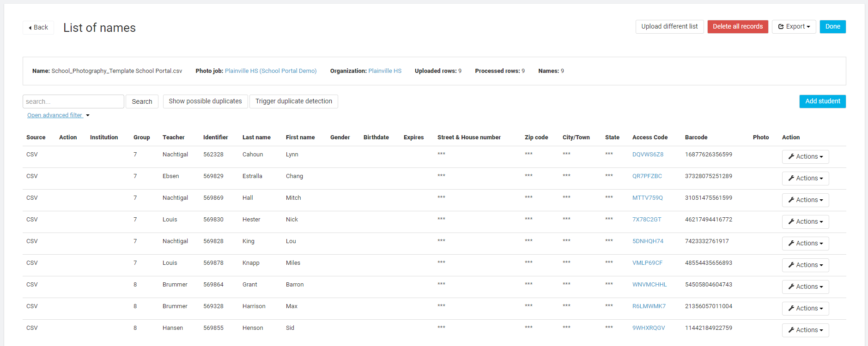Select first name Barron
Image resolution: width=868 pixels, height=346 pixels.
(295, 285)
